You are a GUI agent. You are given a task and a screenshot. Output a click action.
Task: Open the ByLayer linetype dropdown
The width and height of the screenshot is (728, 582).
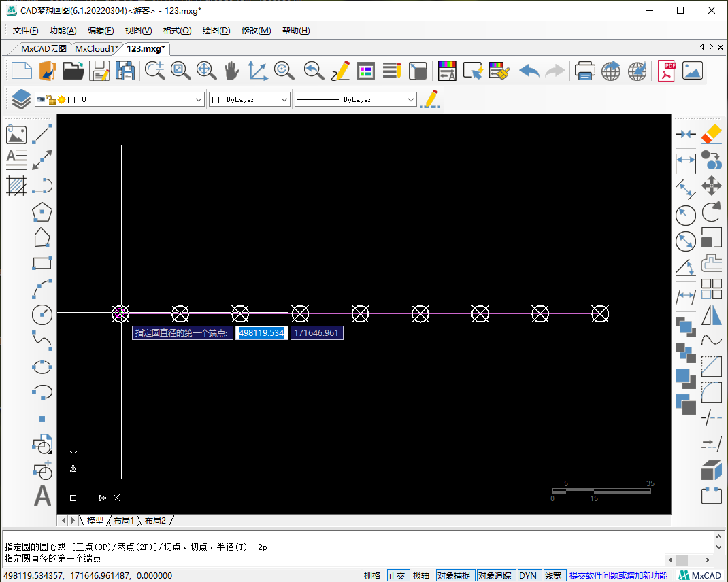(410, 100)
